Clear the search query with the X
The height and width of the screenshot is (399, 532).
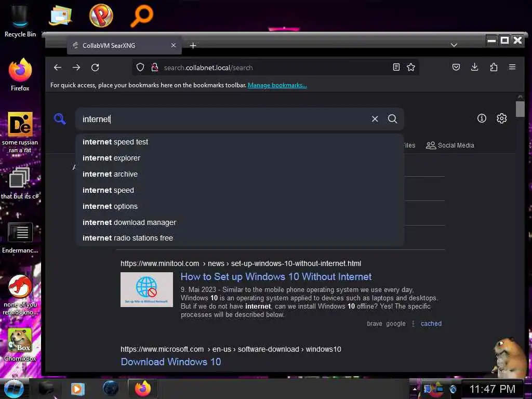pyautogui.click(x=375, y=119)
